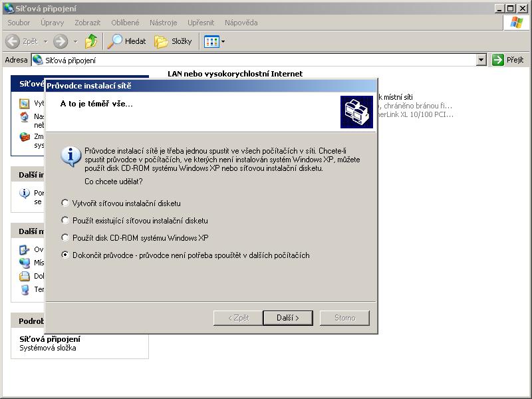Click the blue info icon in wizard
The image size is (532, 399).
pyautogui.click(x=70, y=156)
